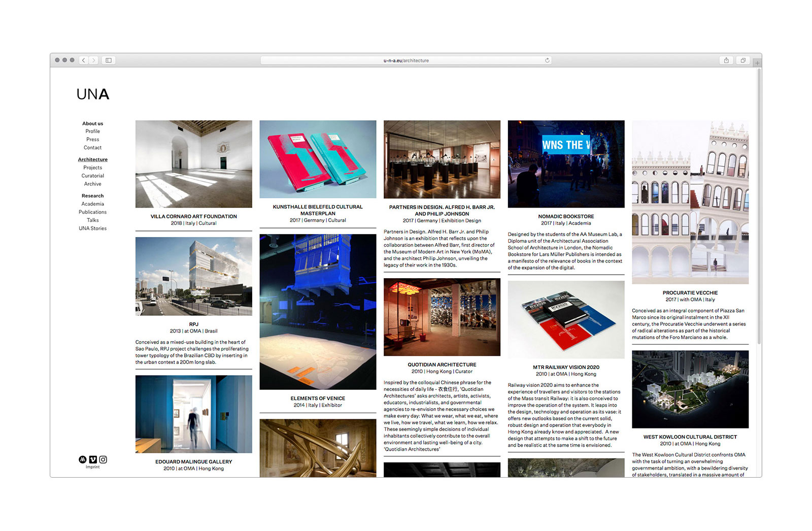Open the Research section
Viewport: 812px width, 531px height.
pos(93,196)
